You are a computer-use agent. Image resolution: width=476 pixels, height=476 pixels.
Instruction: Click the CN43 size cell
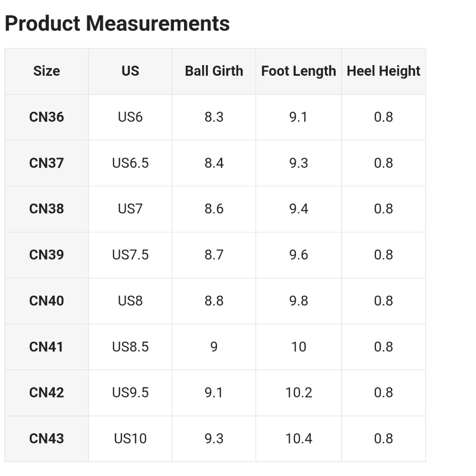click(x=47, y=439)
